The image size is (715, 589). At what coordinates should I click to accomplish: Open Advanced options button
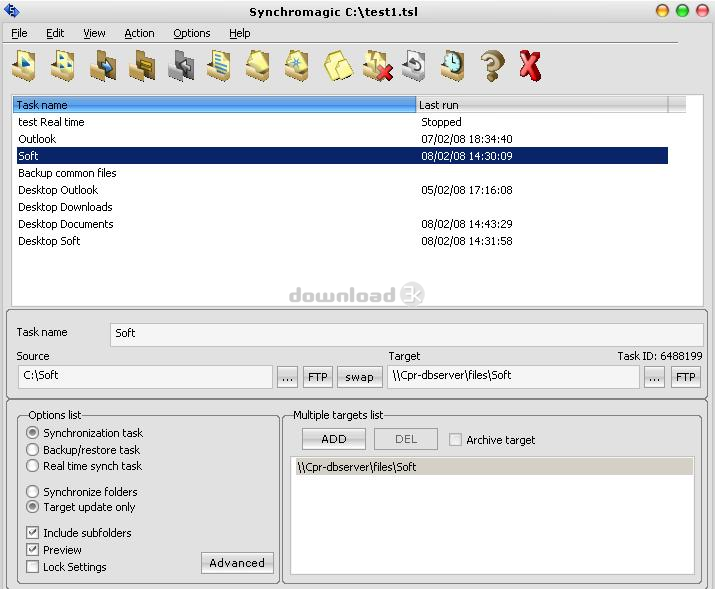(x=237, y=563)
